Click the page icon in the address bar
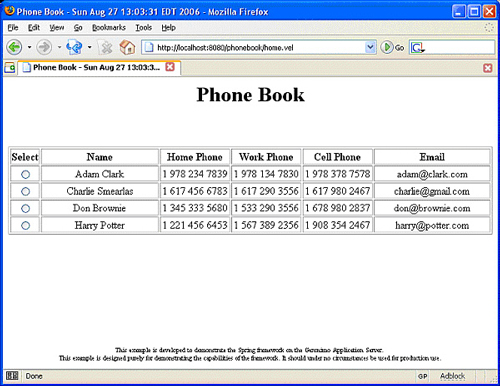The height and width of the screenshot is (386, 500). tap(149, 48)
